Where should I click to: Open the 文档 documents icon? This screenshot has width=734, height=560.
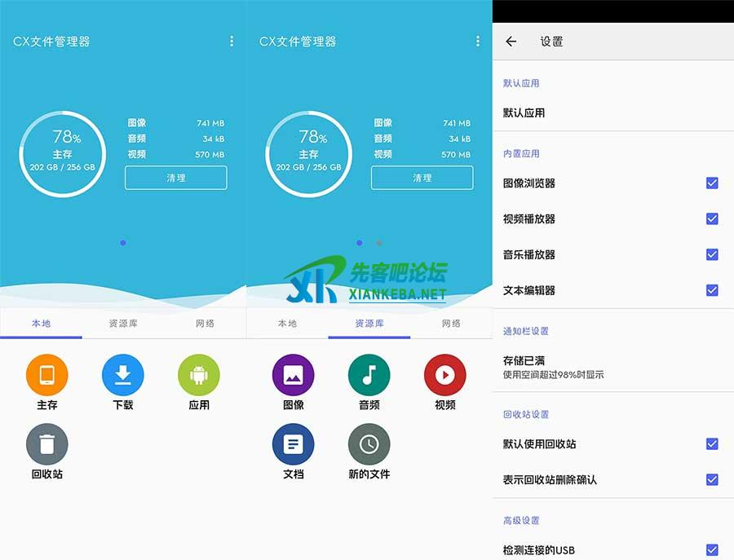(x=293, y=444)
